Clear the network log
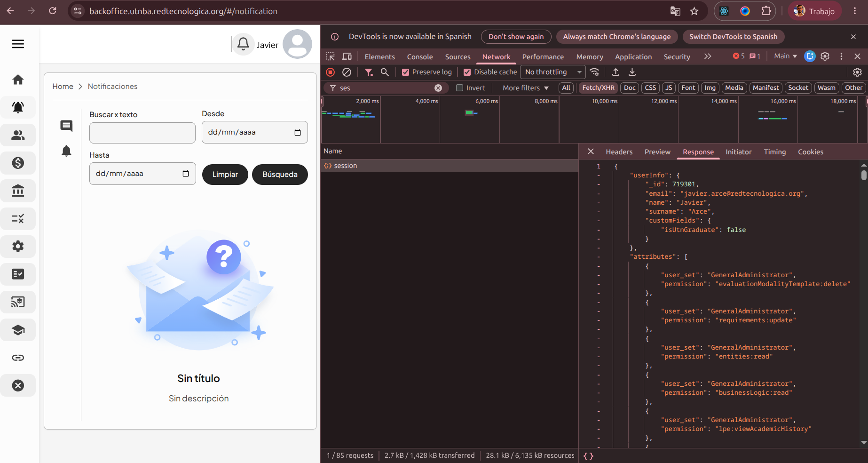The image size is (868, 463). click(347, 72)
